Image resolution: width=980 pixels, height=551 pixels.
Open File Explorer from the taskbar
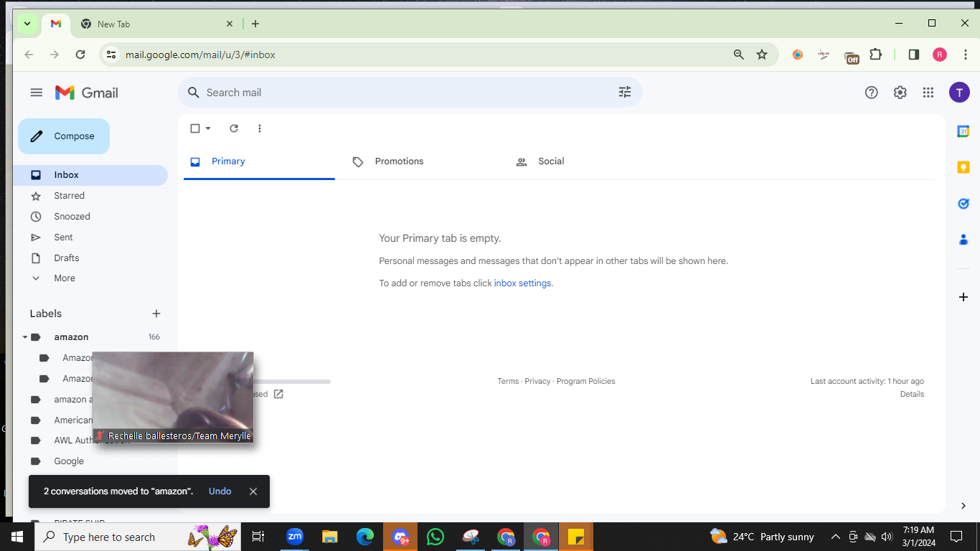pos(330,537)
